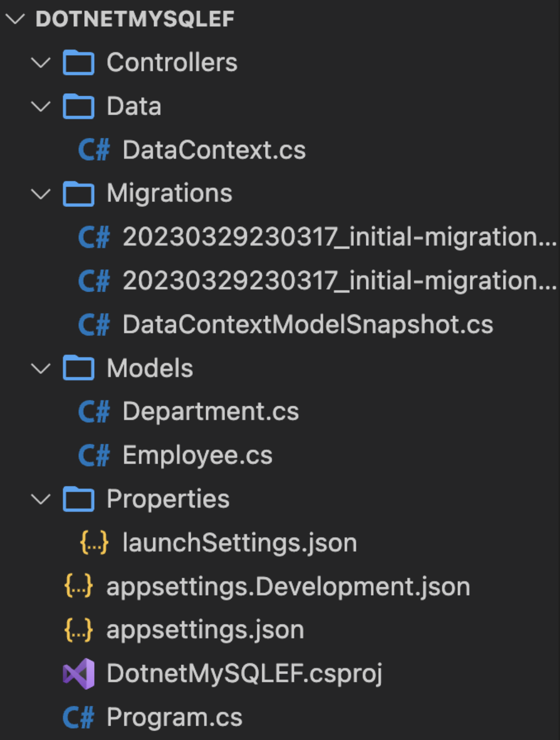
Task: Select the Program.cs file
Action: [x=174, y=717]
